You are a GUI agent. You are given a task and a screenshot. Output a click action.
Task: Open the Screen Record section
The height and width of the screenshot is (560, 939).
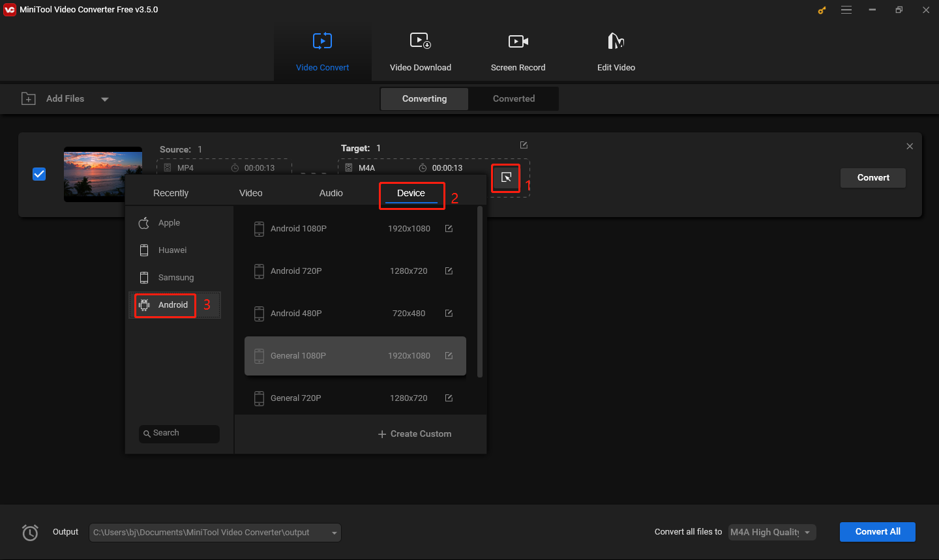[518, 53]
